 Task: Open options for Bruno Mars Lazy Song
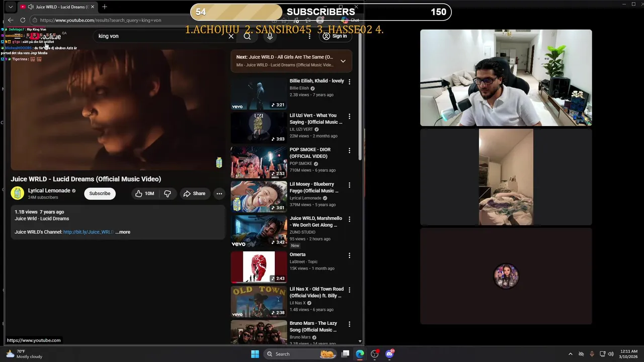pyautogui.click(x=349, y=324)
